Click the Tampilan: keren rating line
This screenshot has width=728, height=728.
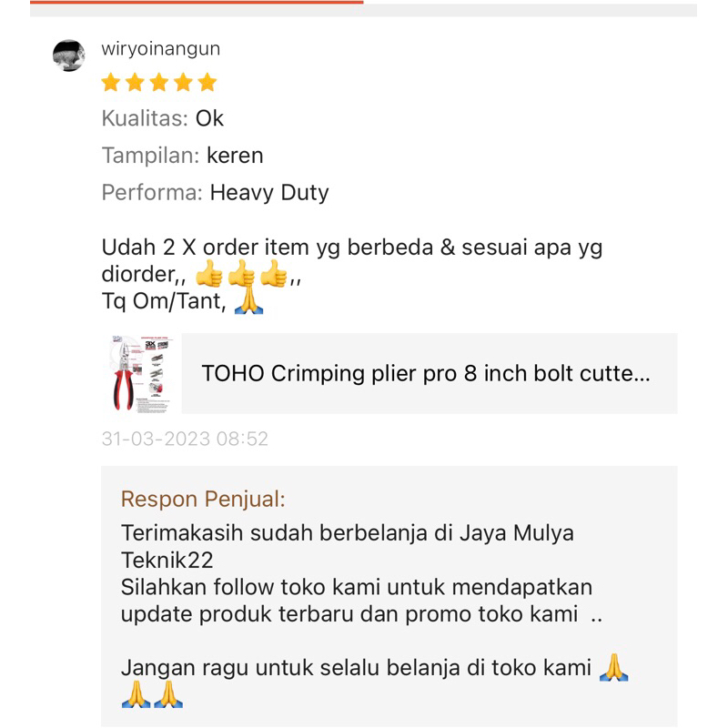click(183, 155)
